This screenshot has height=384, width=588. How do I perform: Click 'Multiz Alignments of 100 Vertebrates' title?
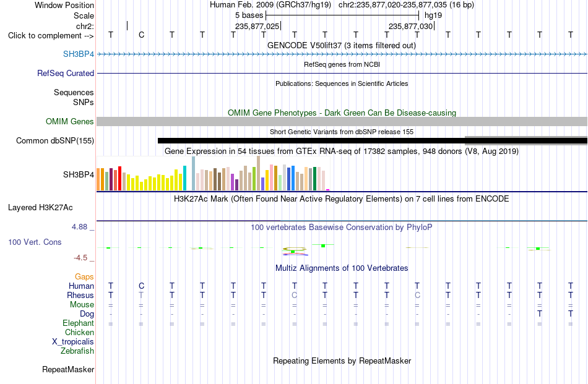point(342,268)
